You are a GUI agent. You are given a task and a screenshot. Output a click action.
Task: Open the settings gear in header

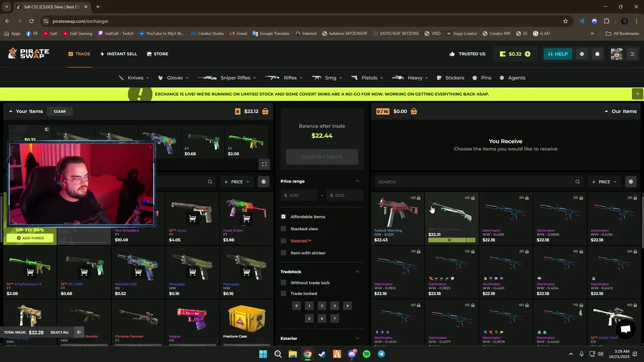(x=582, y=54)
